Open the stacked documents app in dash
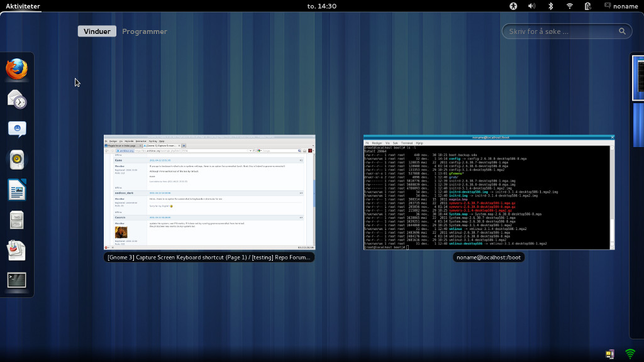Image resolution: width=644 pixels, height=362 pixels. 17,250
